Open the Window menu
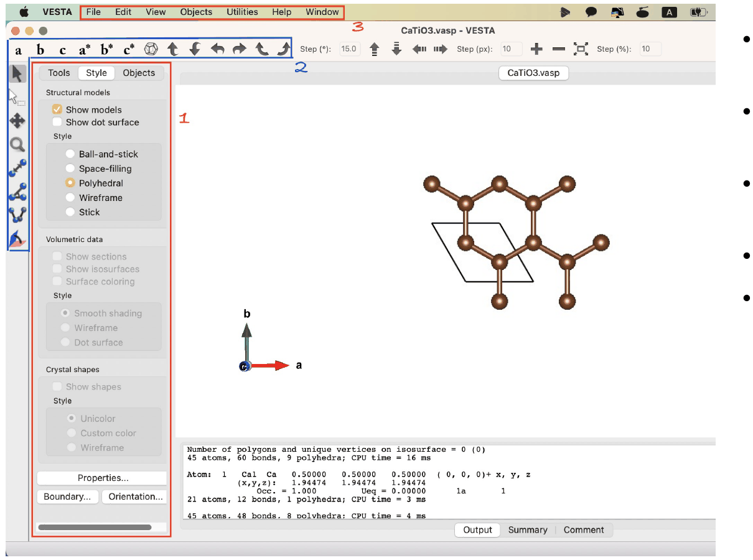The height and width of the screenshot is (560, 753). (x=322, y=12)
